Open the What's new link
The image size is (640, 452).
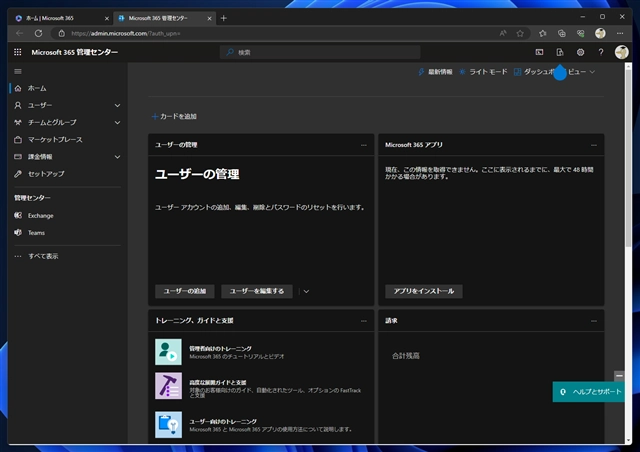(x=436, y=72)
